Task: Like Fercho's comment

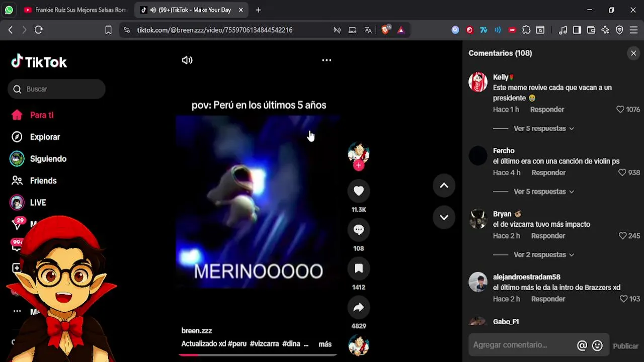Action: 622,172
